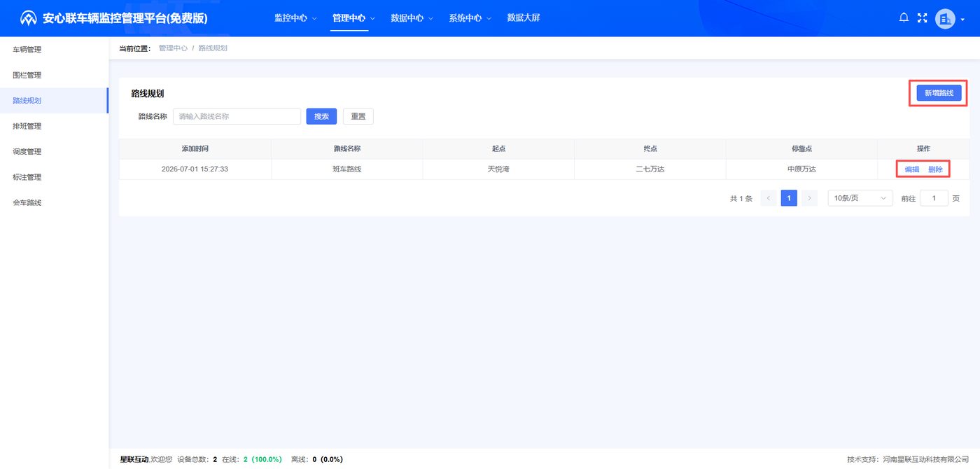Click the 新增路线 button
Screen dimensions: 980x469
(x=939, y=93)
